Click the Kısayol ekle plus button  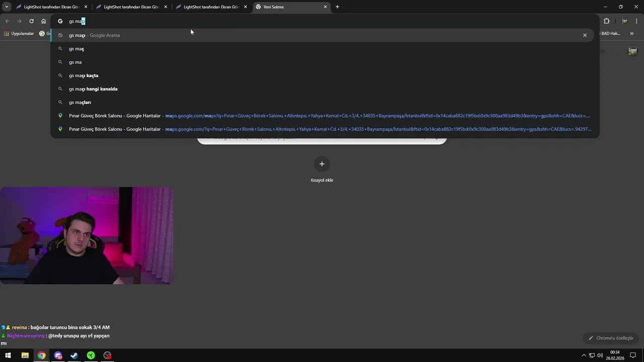[x=322, y=164]
